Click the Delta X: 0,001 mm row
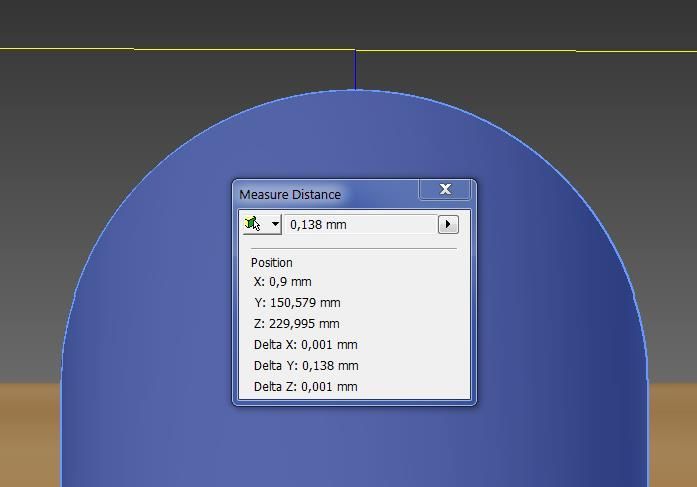697x487 pixels. tap(305, 344)
